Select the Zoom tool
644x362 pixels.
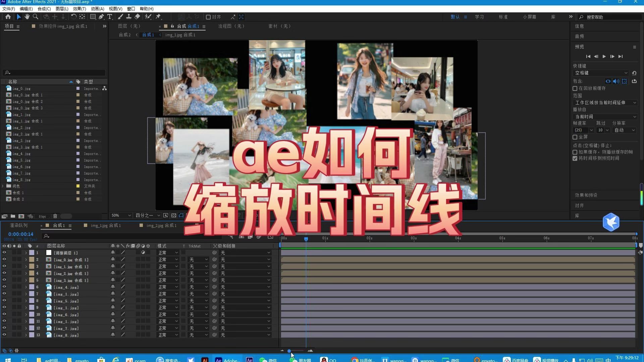(x=35, y=17)
